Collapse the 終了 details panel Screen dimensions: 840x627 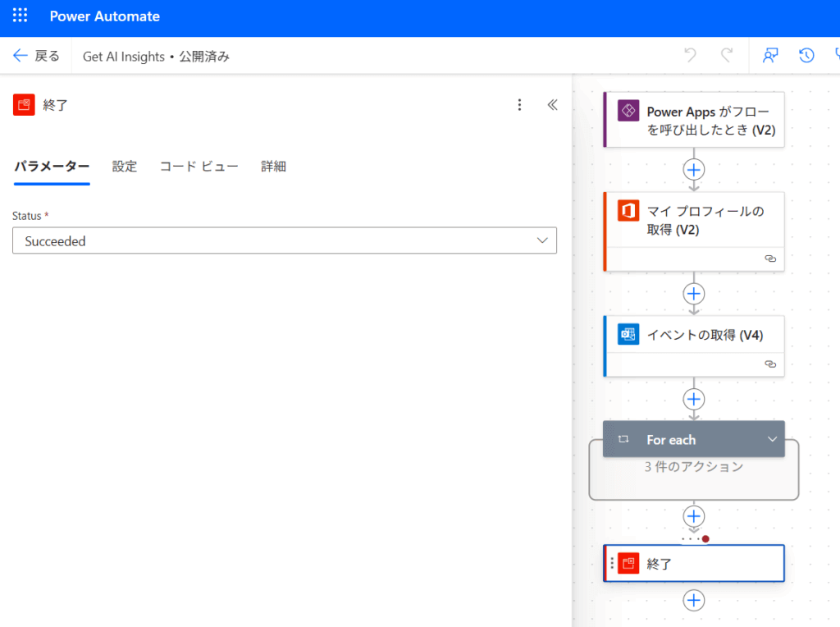552,105
